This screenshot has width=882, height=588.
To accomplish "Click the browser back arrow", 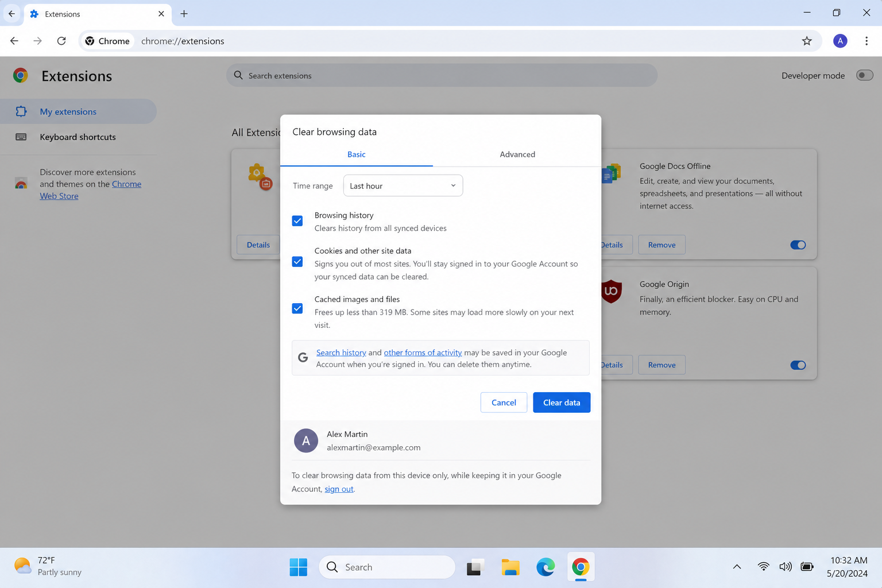I will click(14, 41).
